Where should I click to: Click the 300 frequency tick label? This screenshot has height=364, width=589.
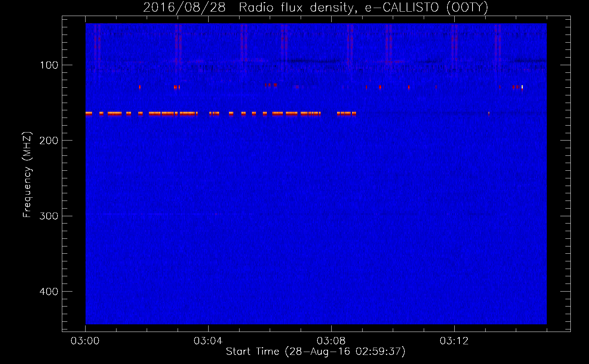[x=49, y=216]
